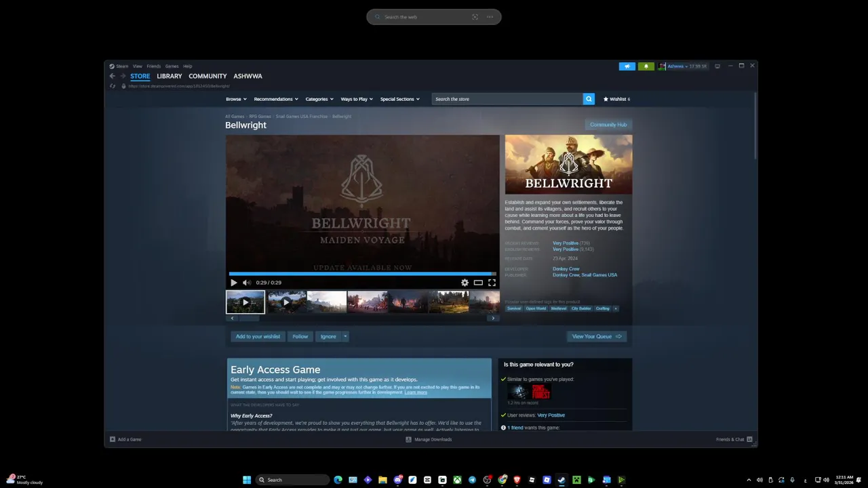Viewport: 868px width, 488px height.
Task: Expand the Recommendations dropdown
Action: click(x=276, y=99)
